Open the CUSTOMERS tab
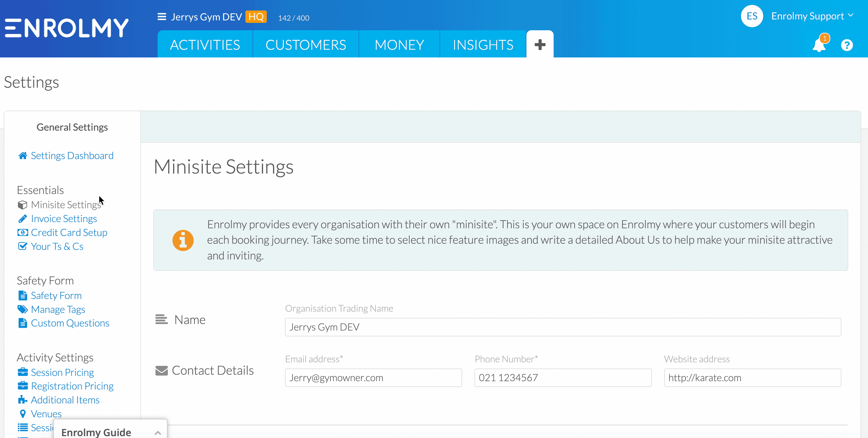The image size is (868, 438). point(306,44)
